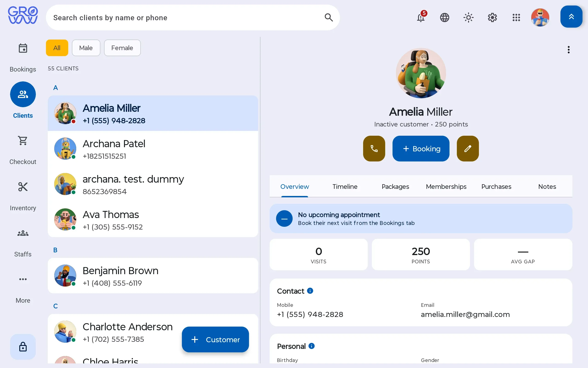Open the Memberships tab
This screenshot has width=588, height=368.
pos(446,187)
